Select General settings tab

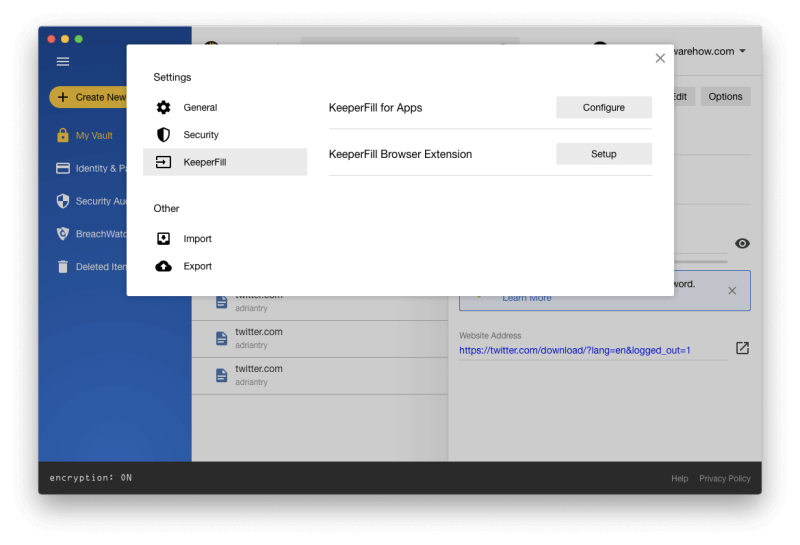point(225,107)
